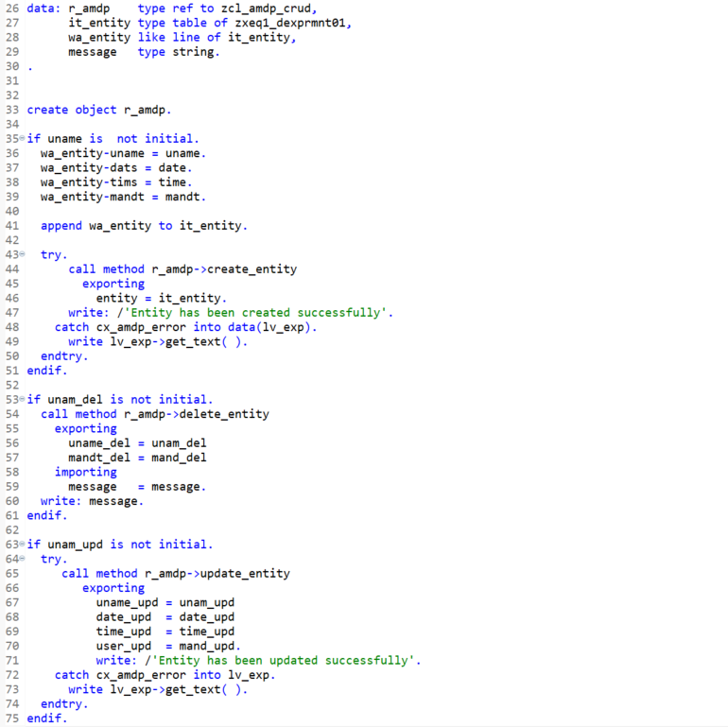Click 'wa_entity-uname = uname' assignment
This screenshot has width=728, height=727.
click(x=123, y=153)
